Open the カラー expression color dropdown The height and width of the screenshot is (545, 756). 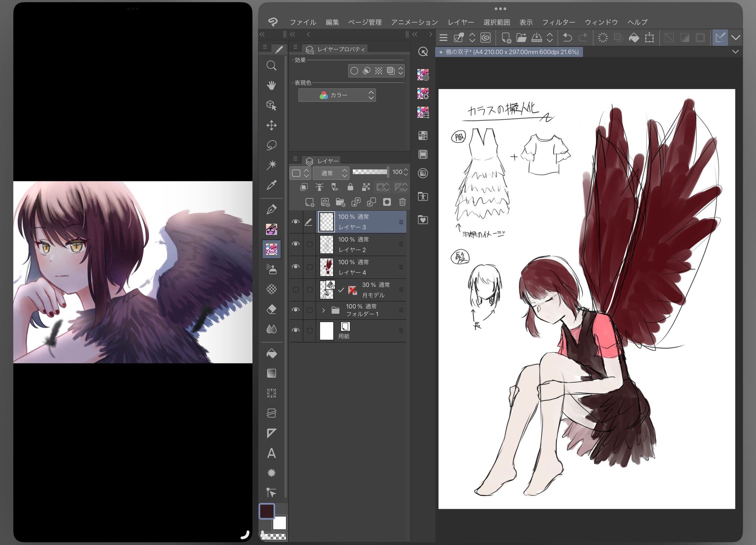(x=337, y=95)
